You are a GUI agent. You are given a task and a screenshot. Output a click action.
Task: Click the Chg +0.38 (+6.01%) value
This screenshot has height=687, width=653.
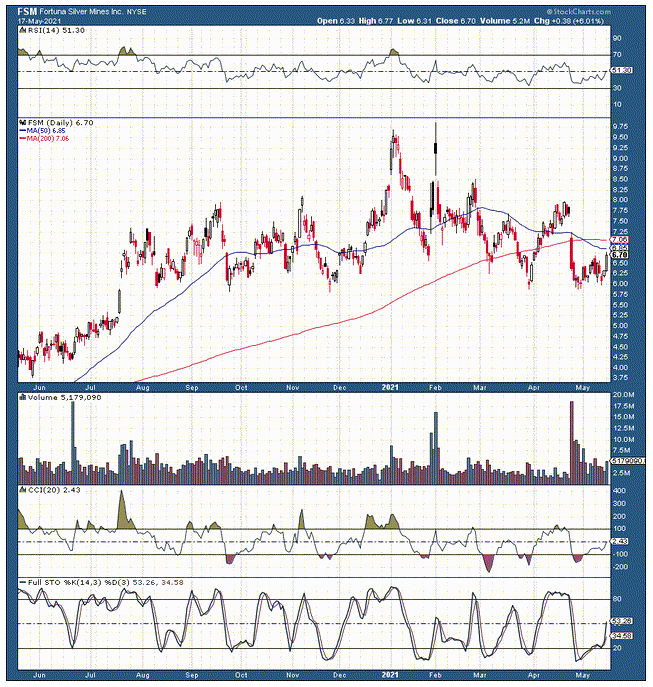pos(569,21)
